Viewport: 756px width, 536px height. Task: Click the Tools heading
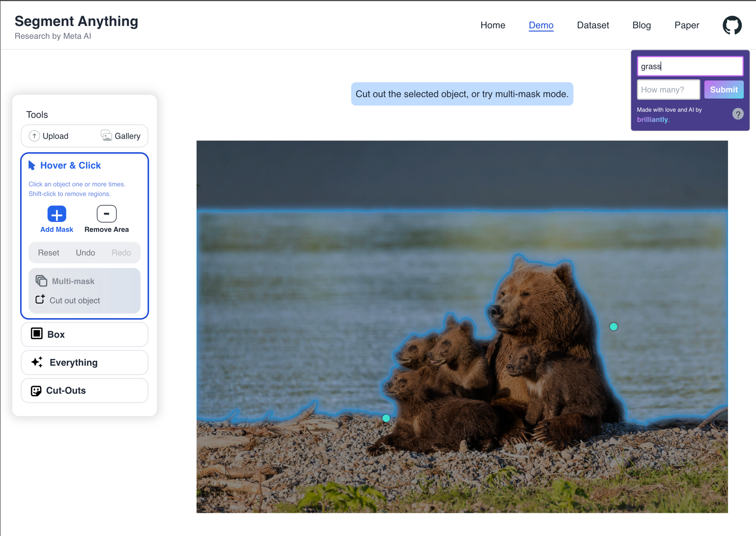coord(37,115)
